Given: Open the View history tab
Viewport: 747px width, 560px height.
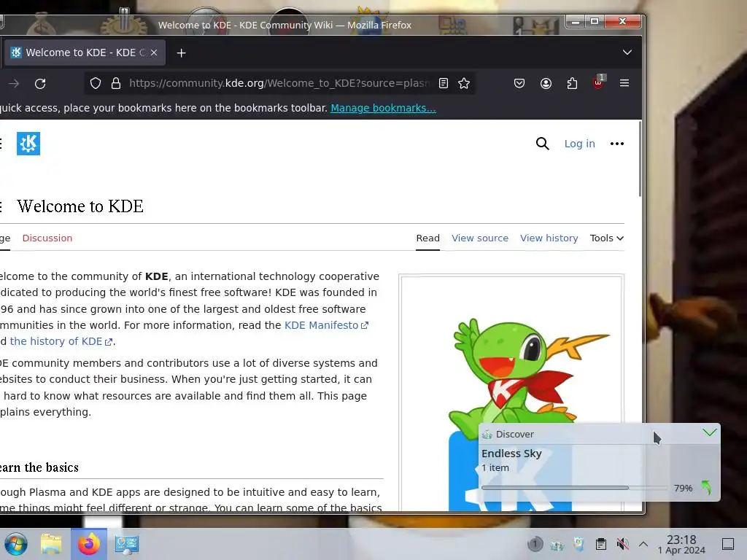Looking at the screenshot, I should coord(549,238).
